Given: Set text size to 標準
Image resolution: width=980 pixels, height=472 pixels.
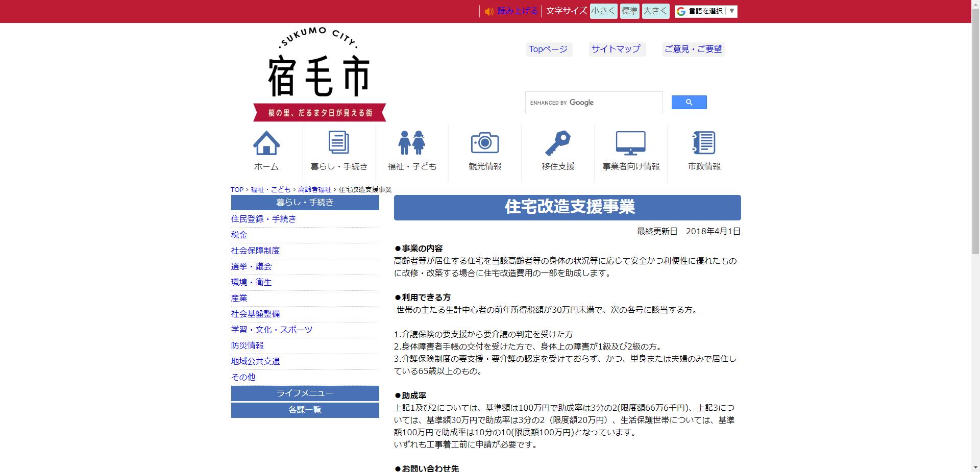Looking at the screenshot, I should 629,11.
